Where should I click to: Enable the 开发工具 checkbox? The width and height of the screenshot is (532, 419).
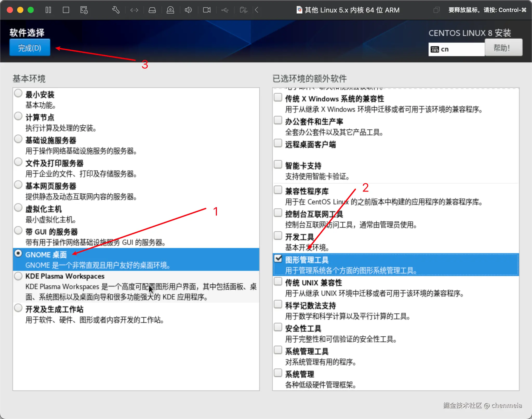coord(278,235)
